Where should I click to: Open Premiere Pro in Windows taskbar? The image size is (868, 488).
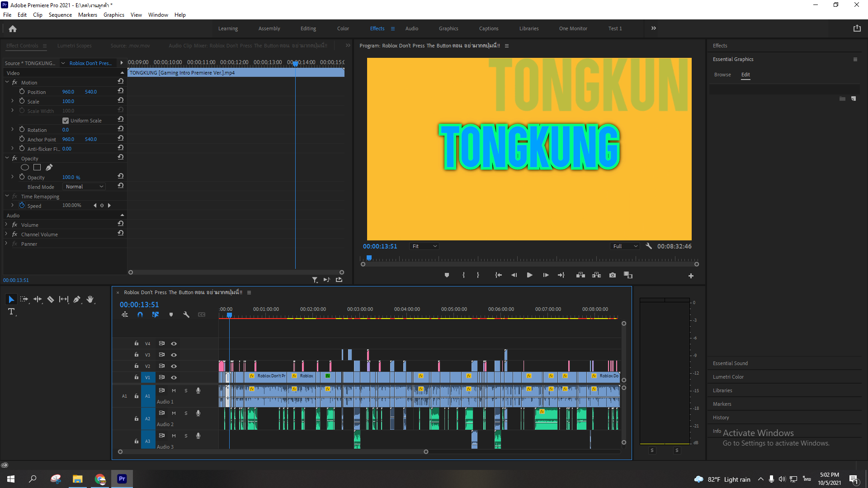pos(122,479)
